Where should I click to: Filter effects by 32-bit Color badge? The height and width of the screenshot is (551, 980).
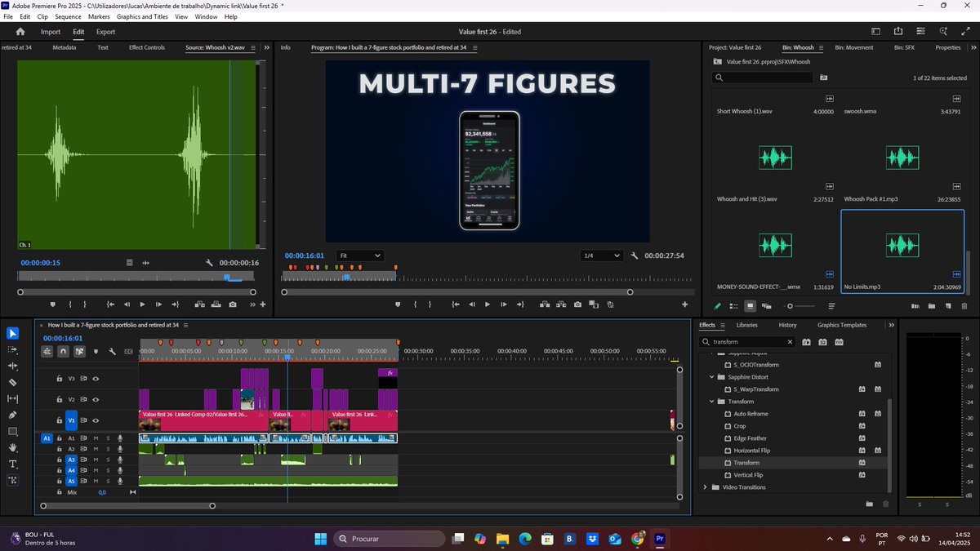(x=822, y=342)
